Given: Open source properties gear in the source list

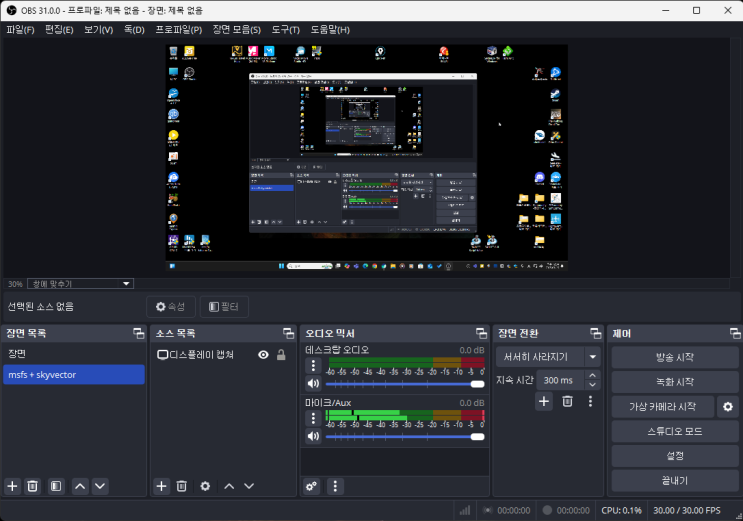Looking at the screenshot, I should [x=205, y=486].
